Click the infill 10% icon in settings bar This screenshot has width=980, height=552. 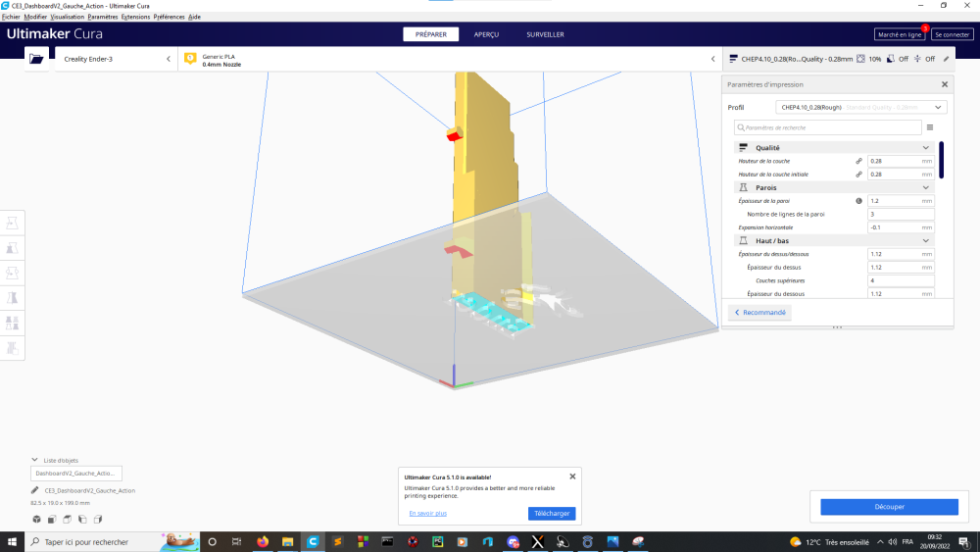click(x=860, y=59)
